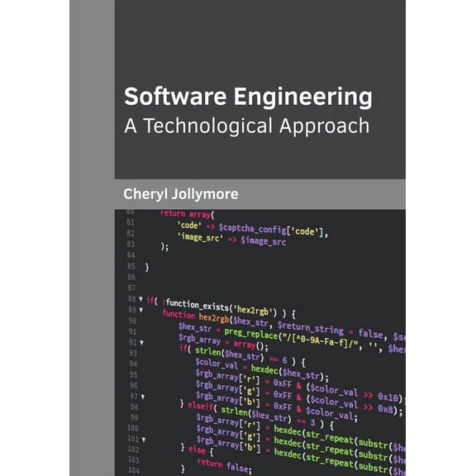Click line number 103 in the gutter
476x476 pixels.
(133, 459)
